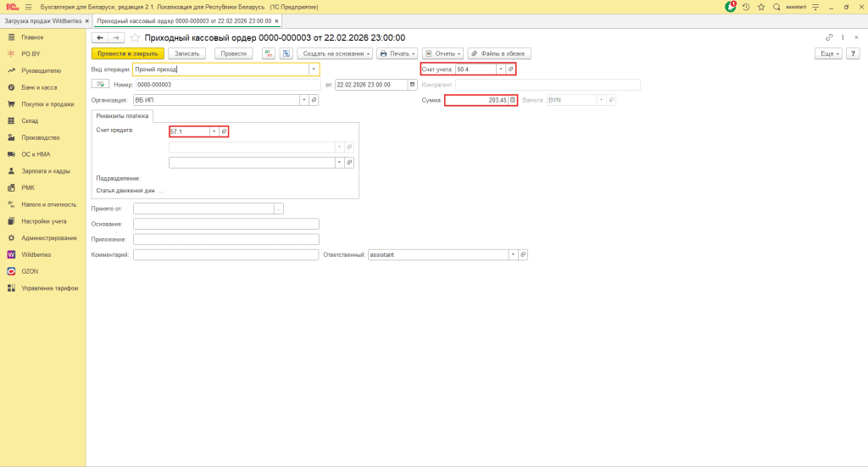Open the history icon in title bar
Viewport: 868px width, 467px height.
pyautogui.click(x=746, y=7)
